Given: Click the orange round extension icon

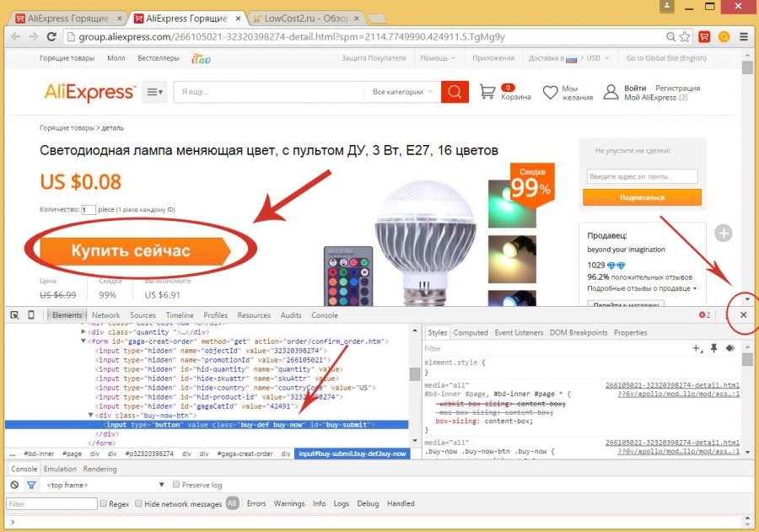Looking at the screenshot, I should [x=724, y=37].
